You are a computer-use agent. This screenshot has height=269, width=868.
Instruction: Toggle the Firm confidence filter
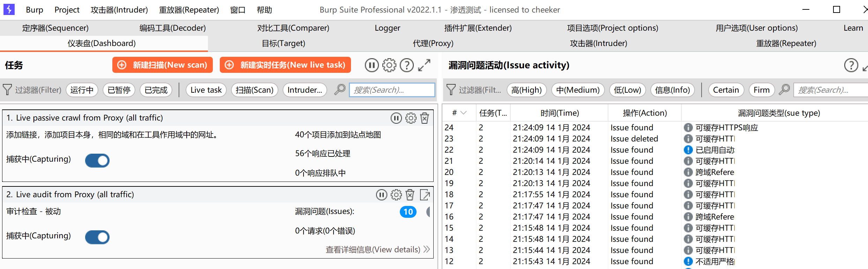click(762, 90)
